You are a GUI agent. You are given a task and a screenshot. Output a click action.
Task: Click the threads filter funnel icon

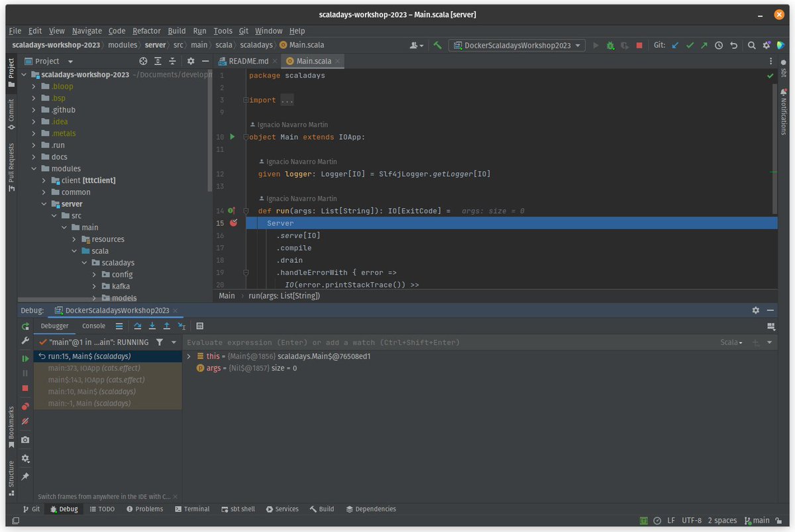(160, 343)
